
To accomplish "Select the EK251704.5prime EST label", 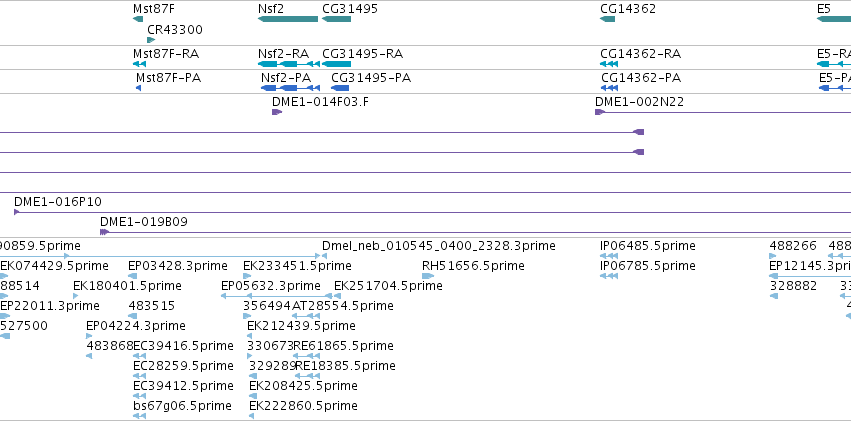I will click(x=388, y=285).
